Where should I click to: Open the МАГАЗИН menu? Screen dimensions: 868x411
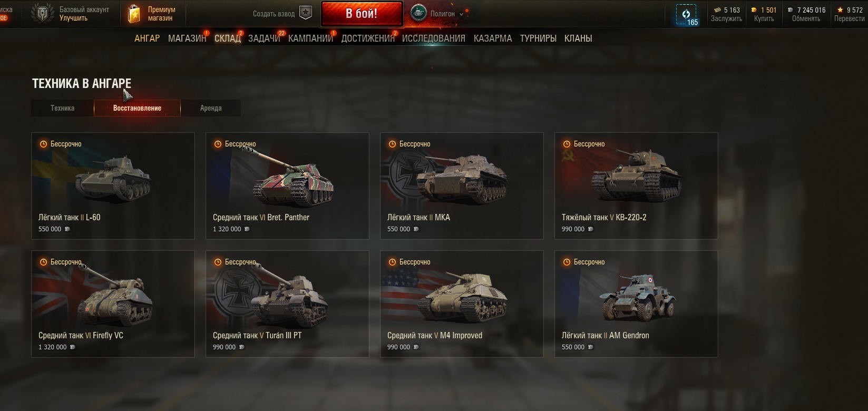(187, 38)
